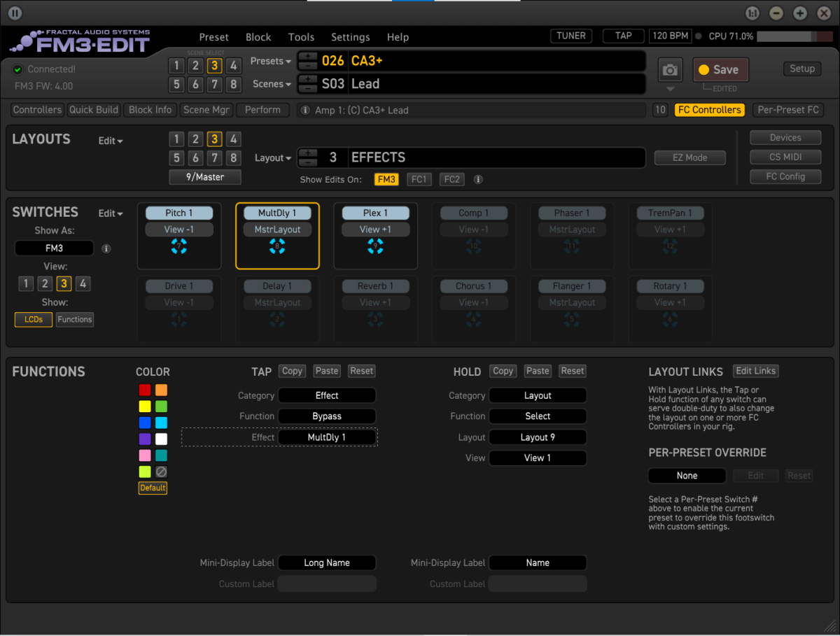Click the LED ring icon on MultDly 1 switch
The height and width of the screenshot is (636, 840).
click(x=277, y=246)
